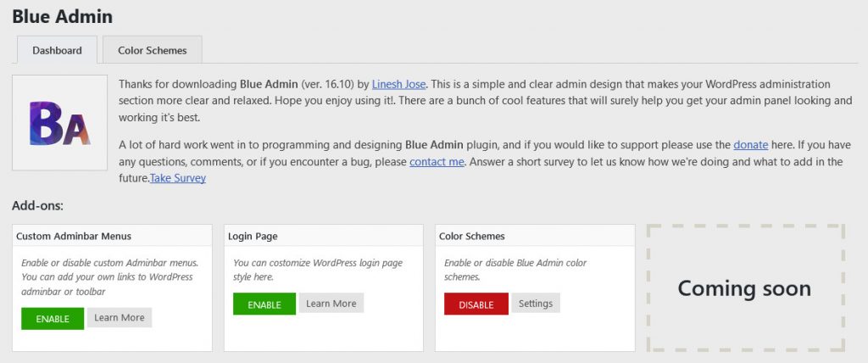Click Learn More under Login Page
Image resolution: width=868 pixels, height=363 pixels.
tap(331, 304)
